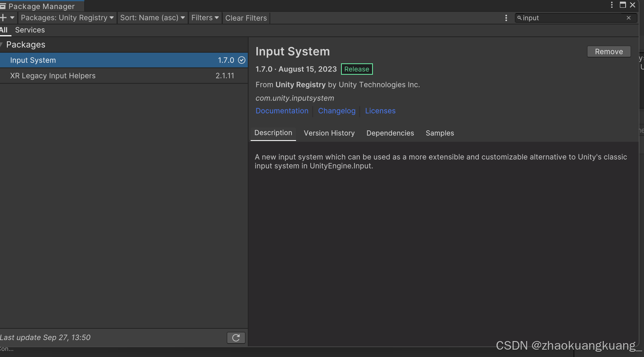Close the Package Manager window

633,5
